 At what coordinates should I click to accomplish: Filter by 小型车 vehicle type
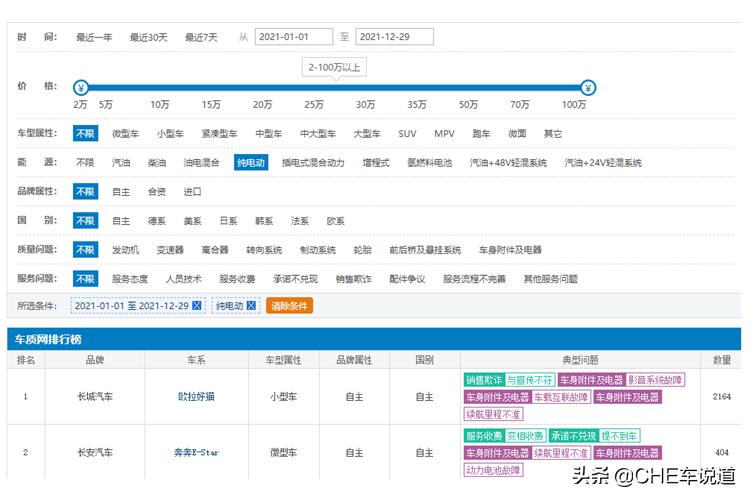(170, 133)
